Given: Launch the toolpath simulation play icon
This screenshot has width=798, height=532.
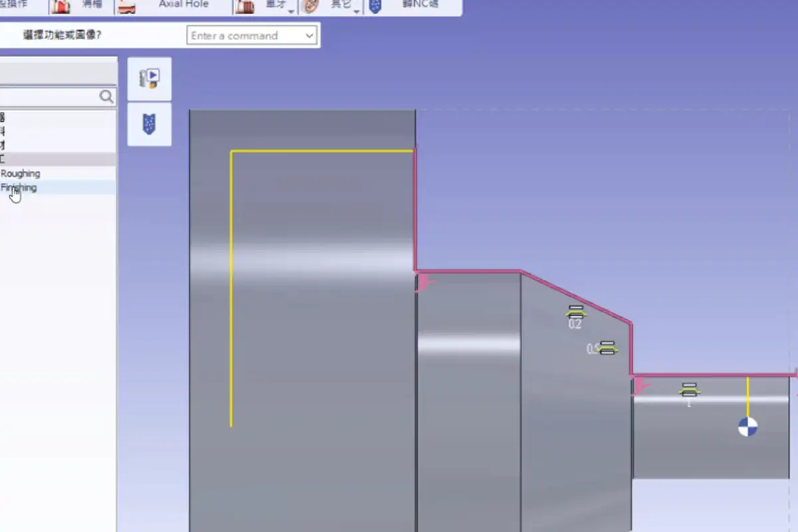Looking at the screenshot, I should click(149, 78).
